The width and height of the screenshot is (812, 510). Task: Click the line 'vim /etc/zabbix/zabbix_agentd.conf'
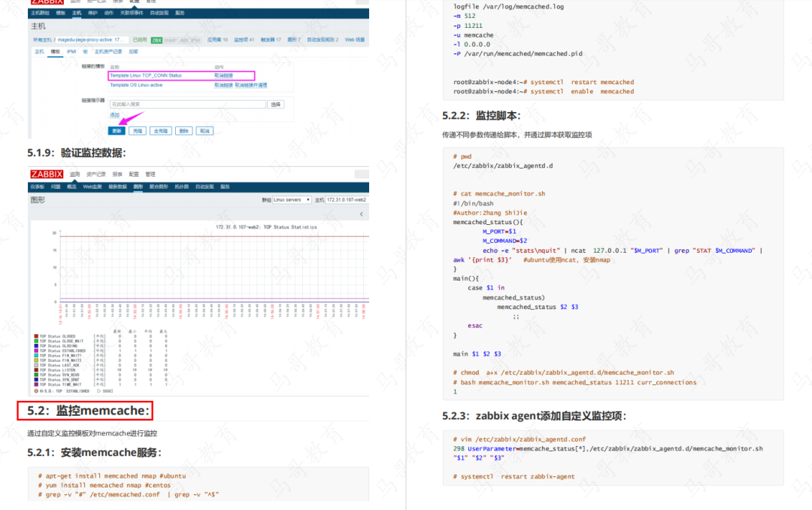point(520,439)
